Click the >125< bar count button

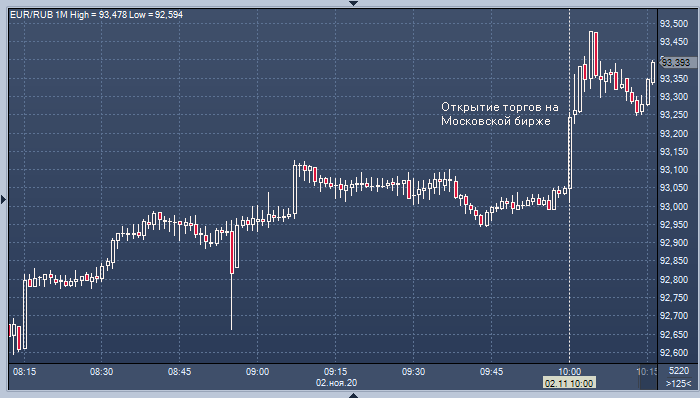pos(678,383)
